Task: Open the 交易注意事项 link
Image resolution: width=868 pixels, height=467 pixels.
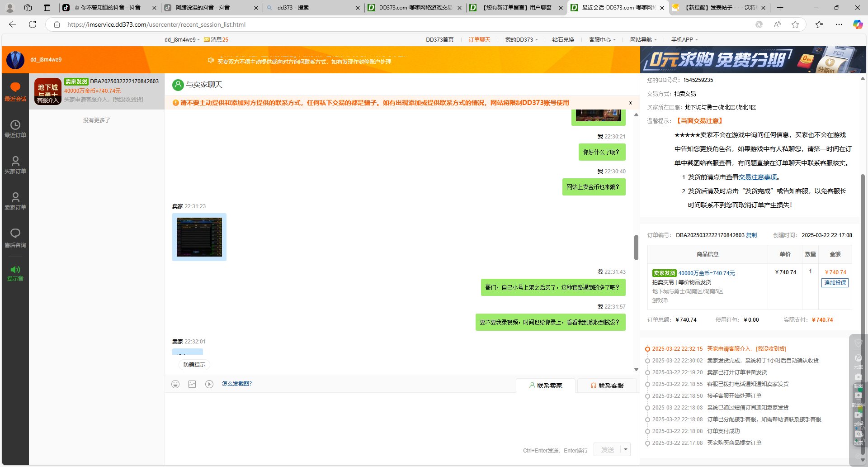Action: [x=758, y=177]
